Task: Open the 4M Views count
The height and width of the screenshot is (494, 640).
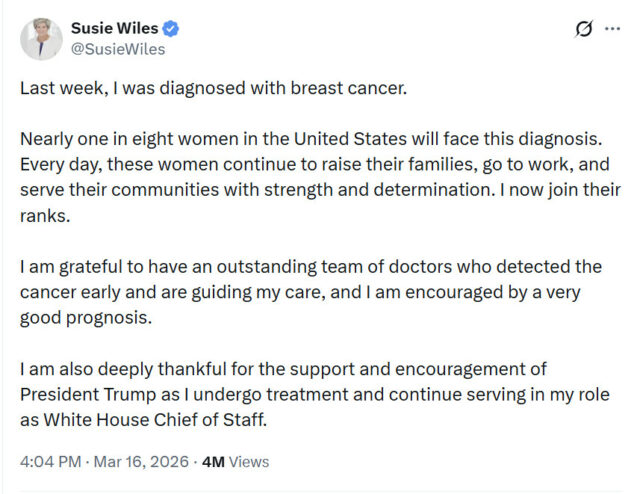Action: pos(235,462)
